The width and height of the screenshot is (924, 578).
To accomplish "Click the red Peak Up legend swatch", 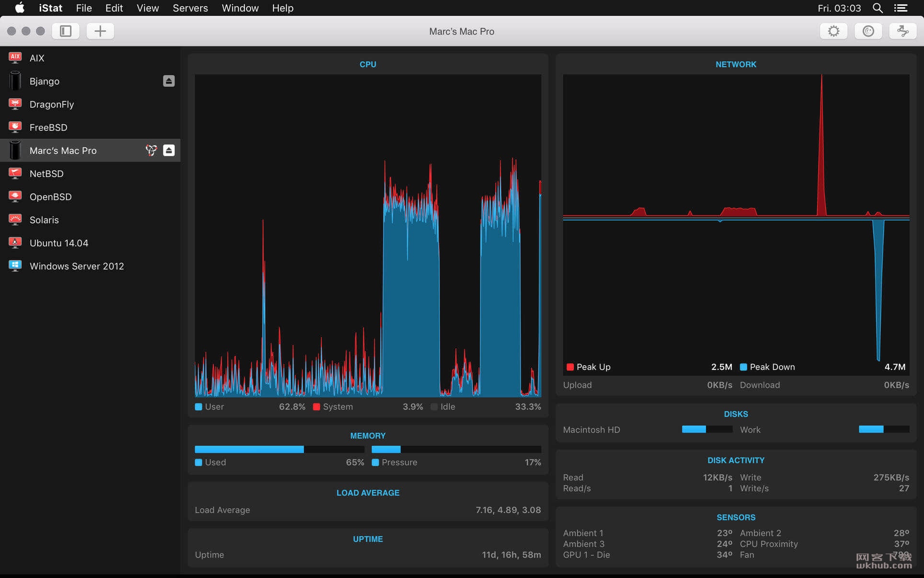I will click(x=570, y=367).
